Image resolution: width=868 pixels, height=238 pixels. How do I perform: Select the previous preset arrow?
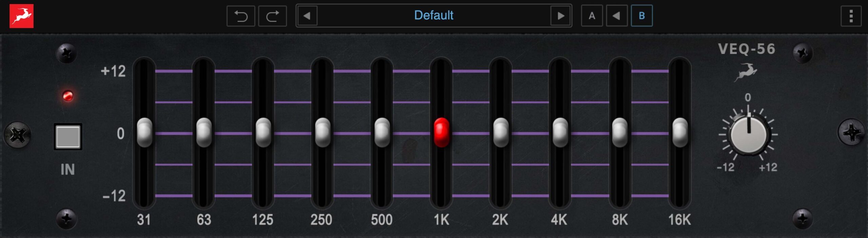307,16
